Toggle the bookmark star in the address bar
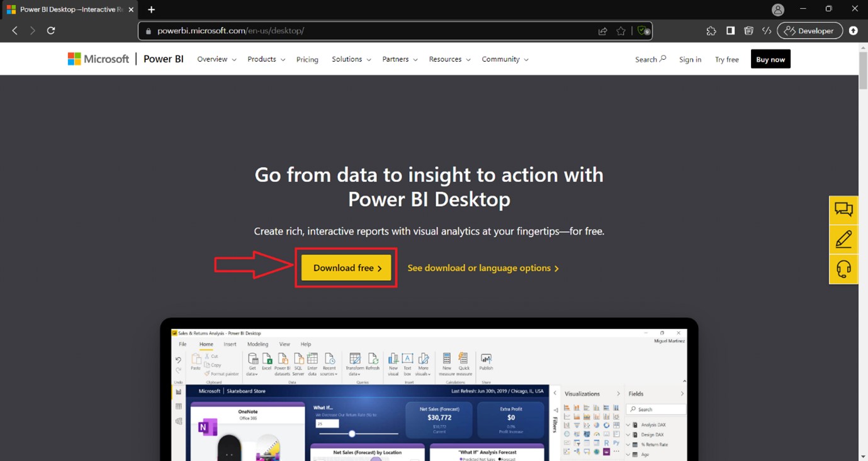 pos(621,30)
